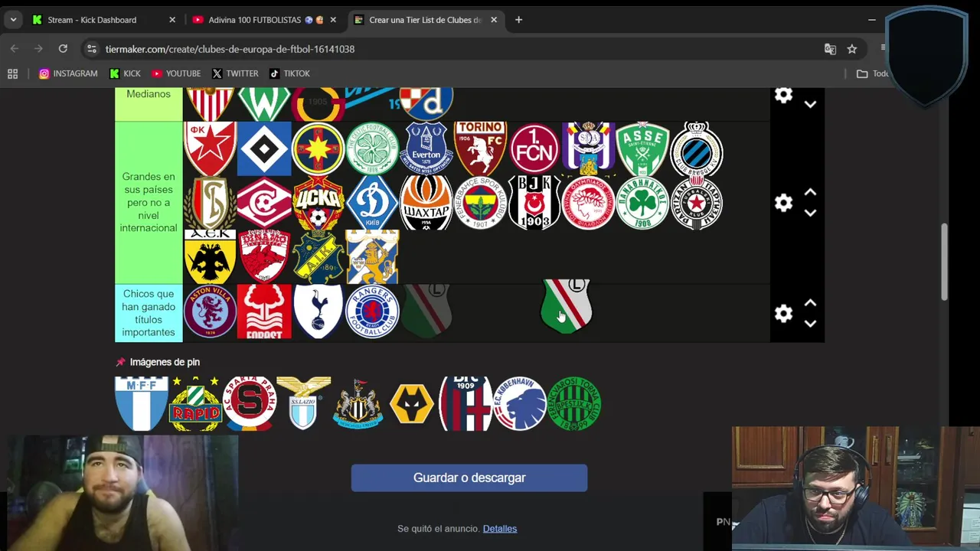Select the Aston Villa crest

pyautogui.click(x=210, y=311)
